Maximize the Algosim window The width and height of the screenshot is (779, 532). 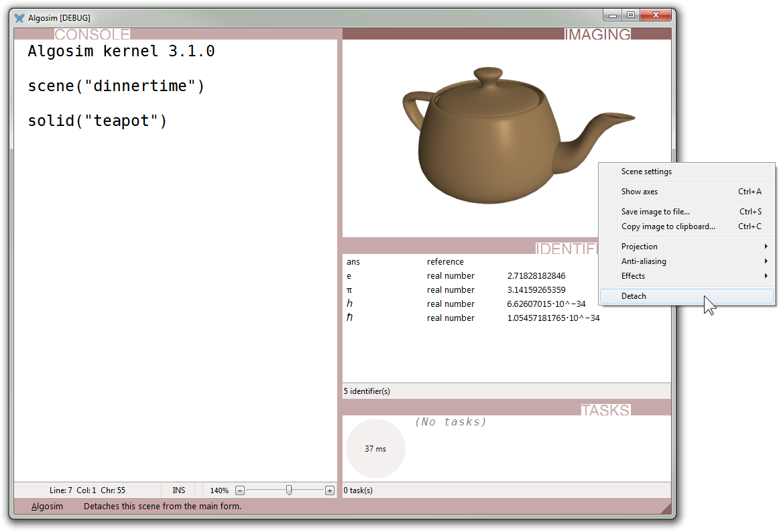pyautogui.click(x=631, y=14)
